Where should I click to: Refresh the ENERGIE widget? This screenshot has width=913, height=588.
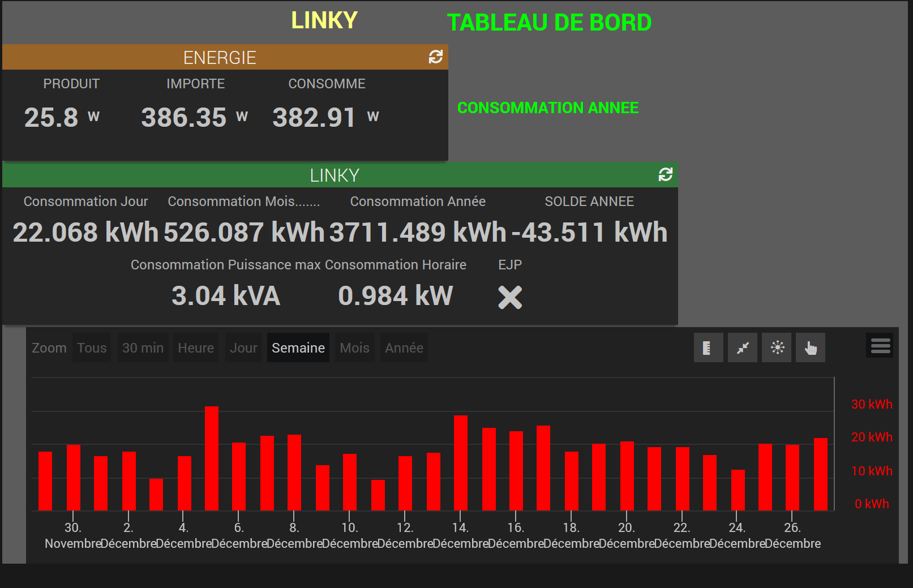tap(435, 57)
